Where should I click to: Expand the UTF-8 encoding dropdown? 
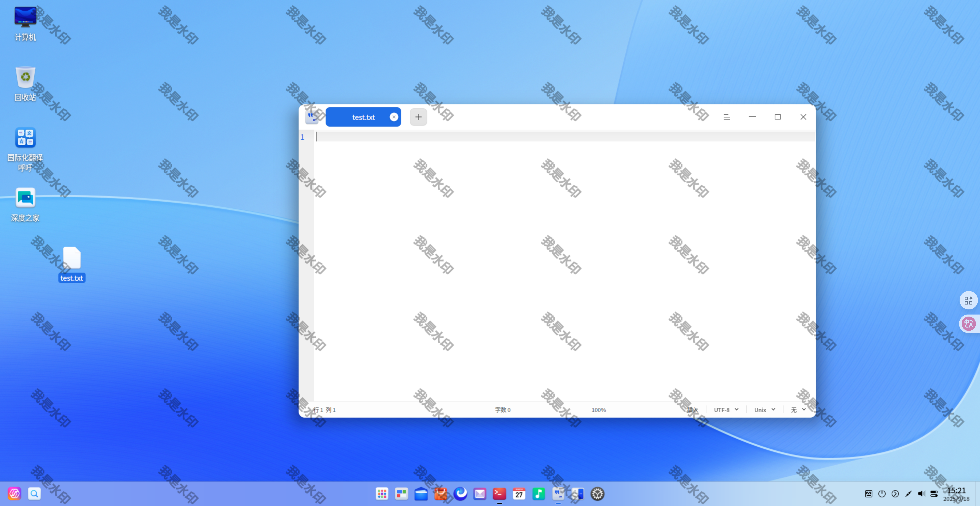click(726, 410)
